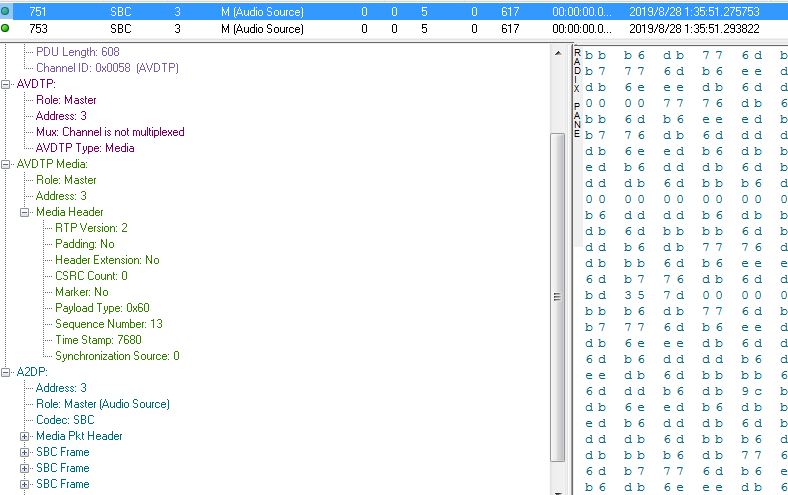Click timestamp 2019/8/28 1:35:51.275753
Viewport: 788px width, 495px height.
point(695,12)
